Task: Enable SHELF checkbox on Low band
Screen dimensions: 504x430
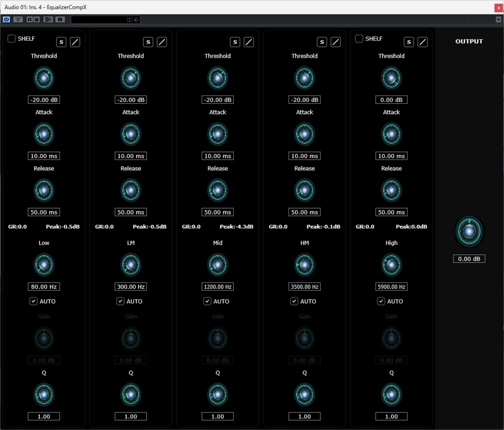Action: click(12, 38)
